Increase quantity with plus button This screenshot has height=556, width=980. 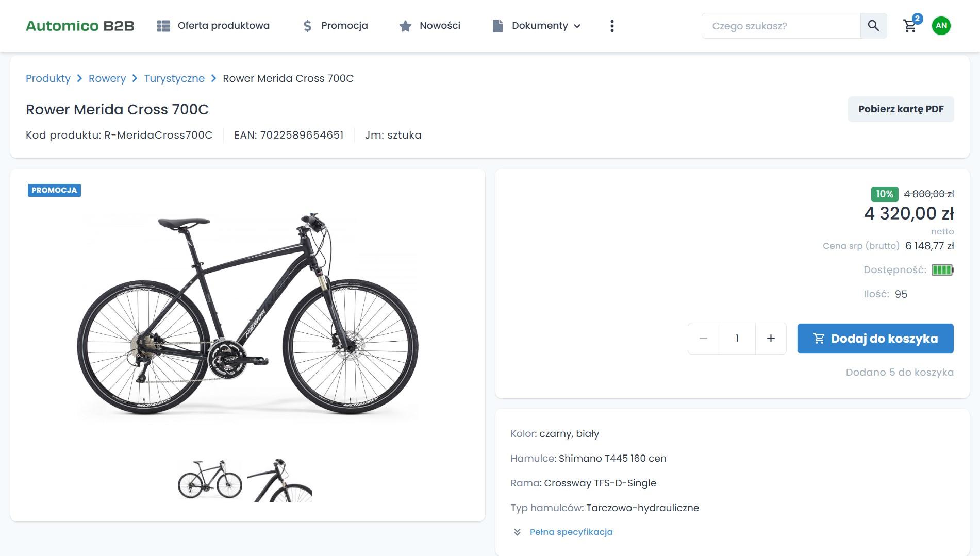tap(771, 339)
